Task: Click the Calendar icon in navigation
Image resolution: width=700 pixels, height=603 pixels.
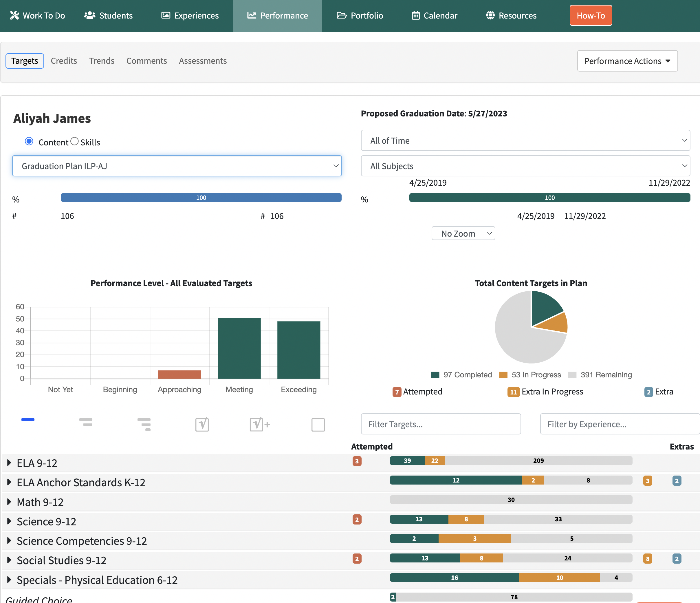Action: [415, 15]
